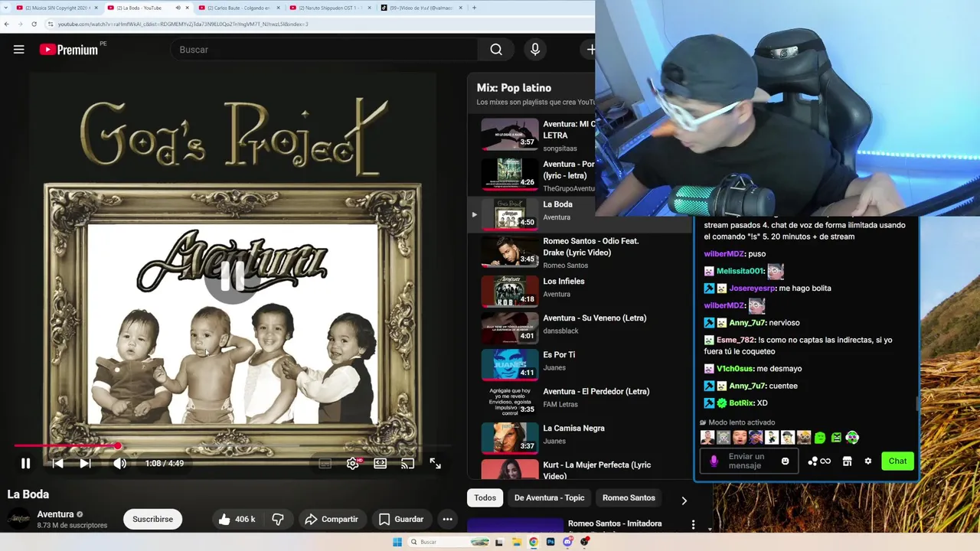This screenshot has height=551, width=980.
Task: Skip to next video in player
Action: tap(85, 463)
